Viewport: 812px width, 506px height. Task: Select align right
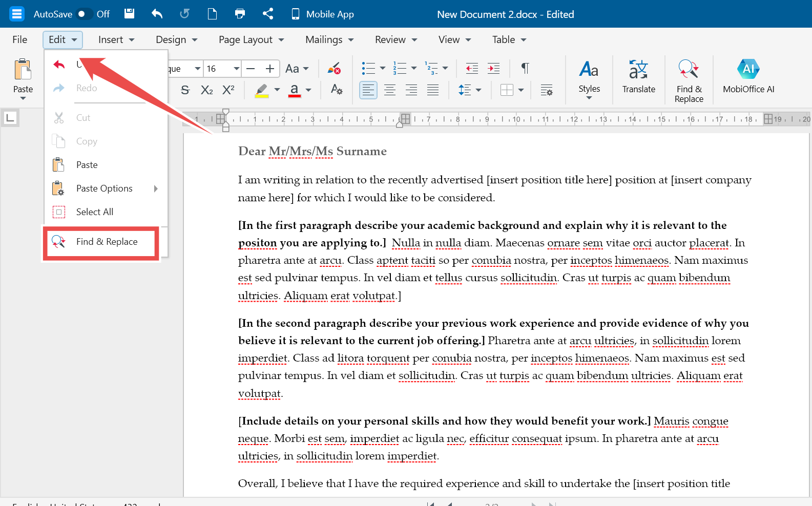pos(411,90)
